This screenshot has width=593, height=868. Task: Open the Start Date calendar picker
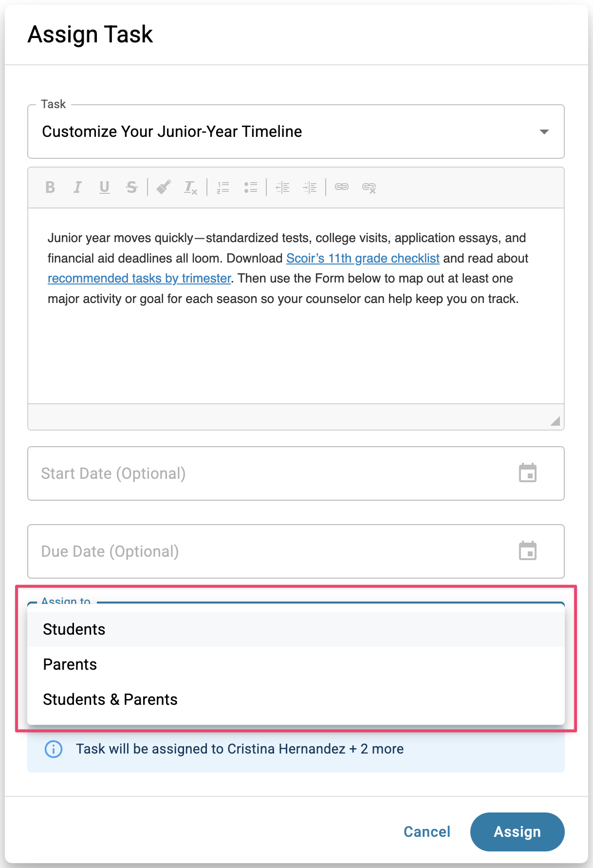point(528,473)
